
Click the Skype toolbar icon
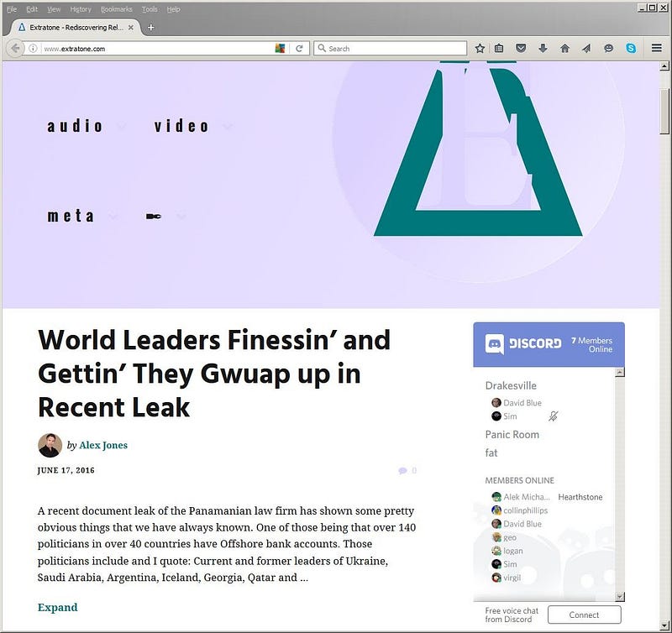pyautogui.click(x=631, y=49)
